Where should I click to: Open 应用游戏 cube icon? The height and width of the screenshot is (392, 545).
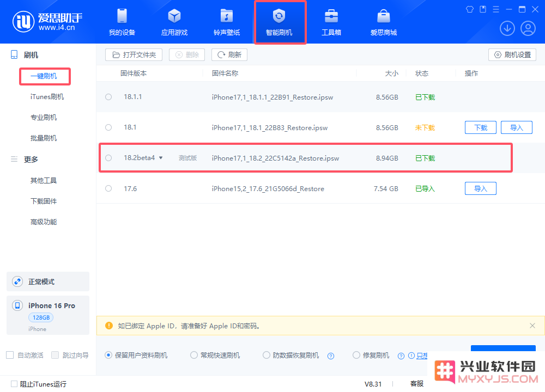(x=174, y=16)
